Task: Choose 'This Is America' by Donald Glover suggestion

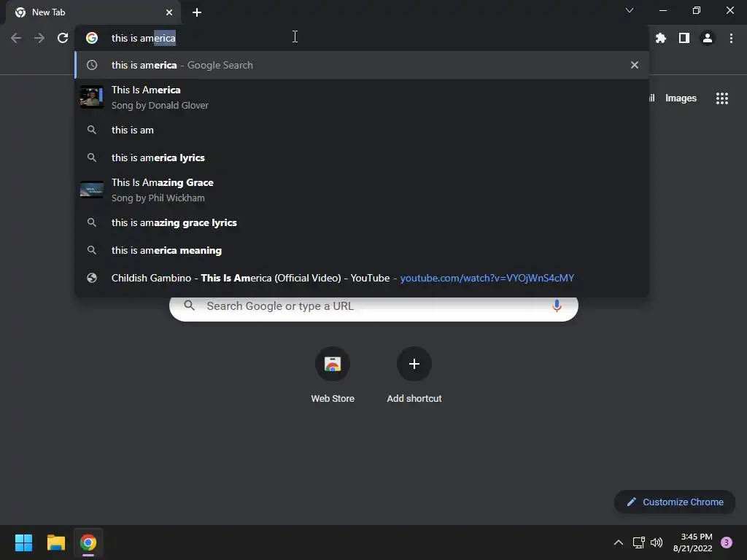Action: click(362, 97)
